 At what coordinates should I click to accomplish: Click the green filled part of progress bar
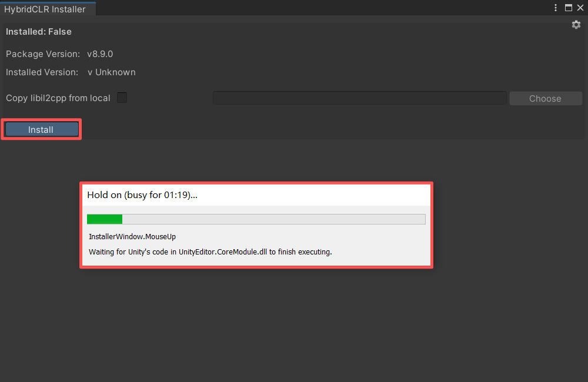pos(105,219)
